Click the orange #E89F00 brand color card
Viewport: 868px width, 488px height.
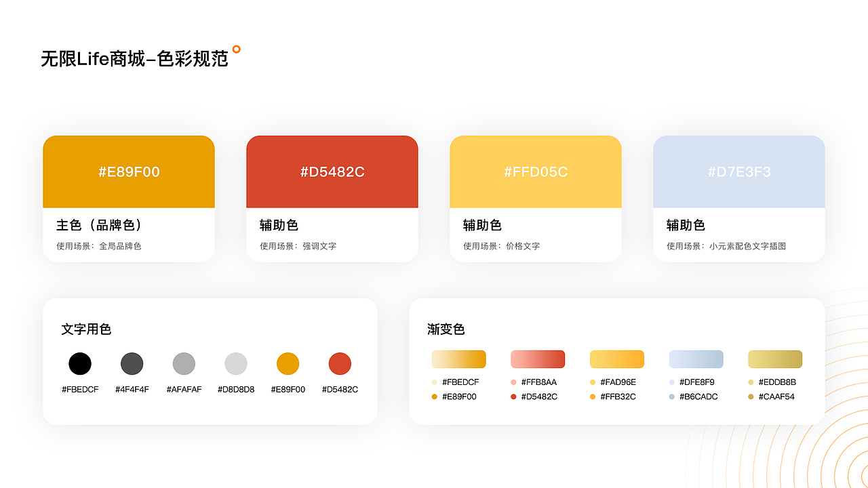[x=129, y=171]
